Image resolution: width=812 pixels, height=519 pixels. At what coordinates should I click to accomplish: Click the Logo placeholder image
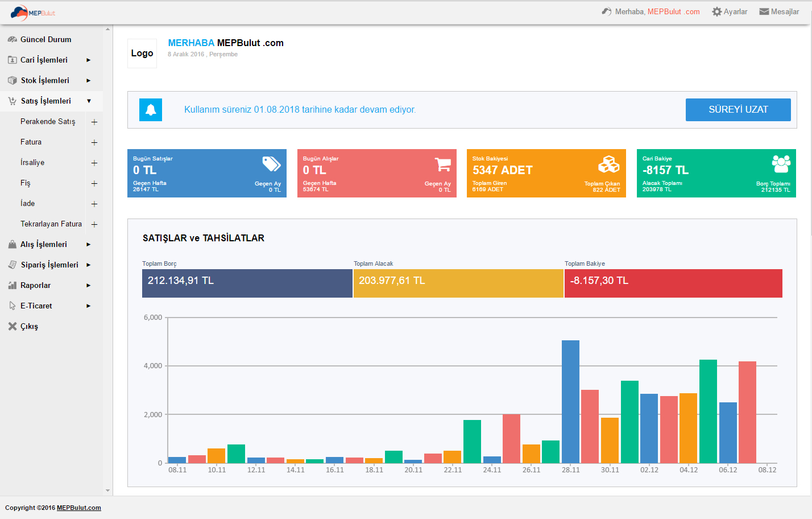point(142,53)
